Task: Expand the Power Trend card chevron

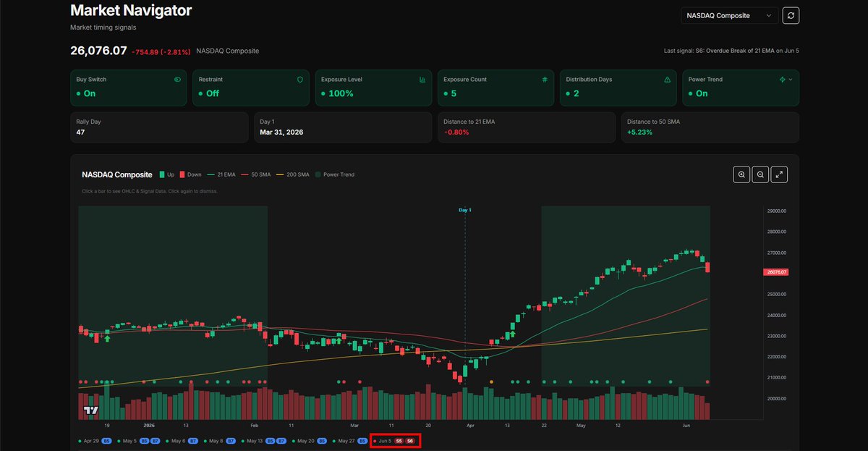Action: tap(791, 80)
